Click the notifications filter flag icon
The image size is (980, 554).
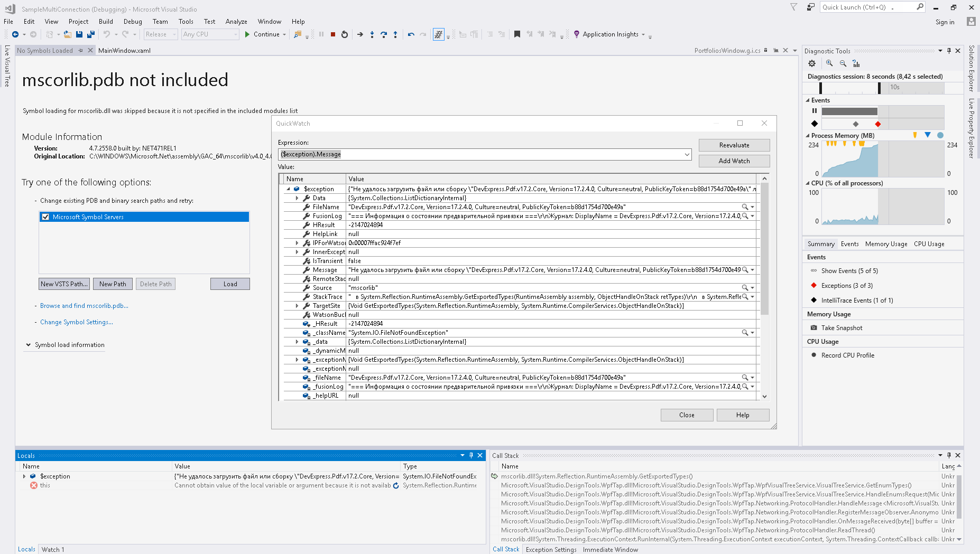point(793,7)
